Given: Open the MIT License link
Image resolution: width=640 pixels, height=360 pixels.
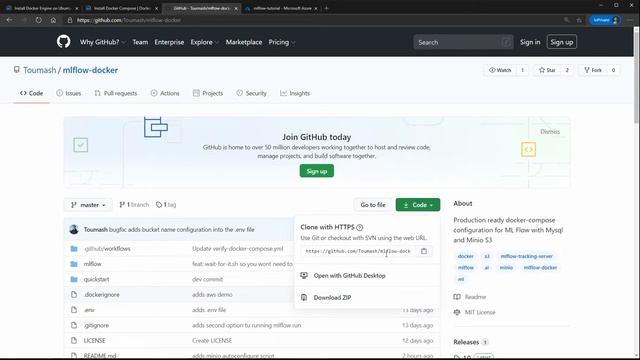Looking at the screenshot, I should coord(480,312).
